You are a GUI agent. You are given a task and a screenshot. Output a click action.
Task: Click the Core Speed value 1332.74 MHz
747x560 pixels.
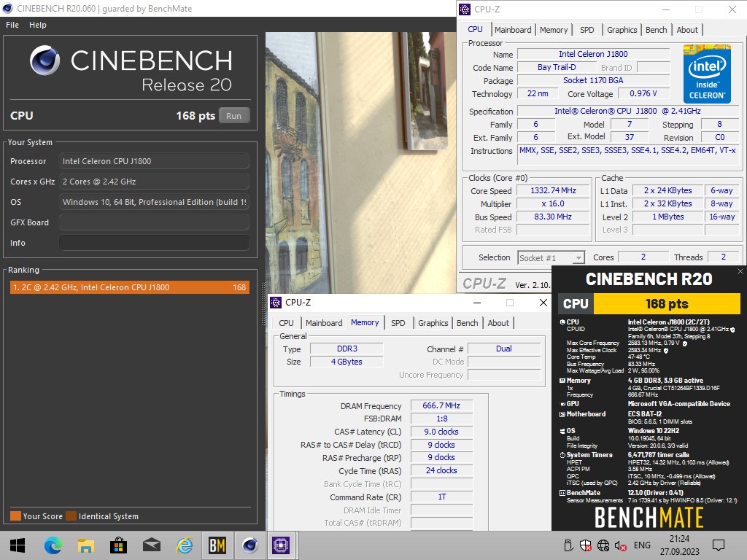[x=553, y=190]
